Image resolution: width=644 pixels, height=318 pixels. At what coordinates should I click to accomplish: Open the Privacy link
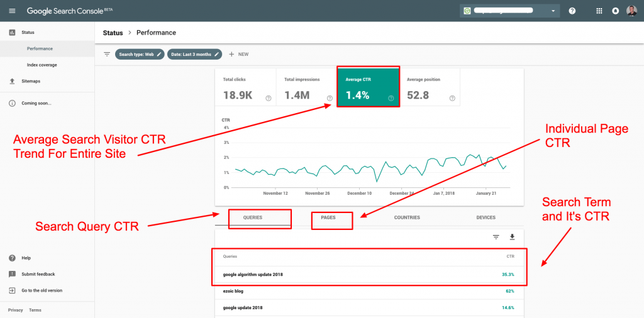pyautogui.click(x=15, y=310)
